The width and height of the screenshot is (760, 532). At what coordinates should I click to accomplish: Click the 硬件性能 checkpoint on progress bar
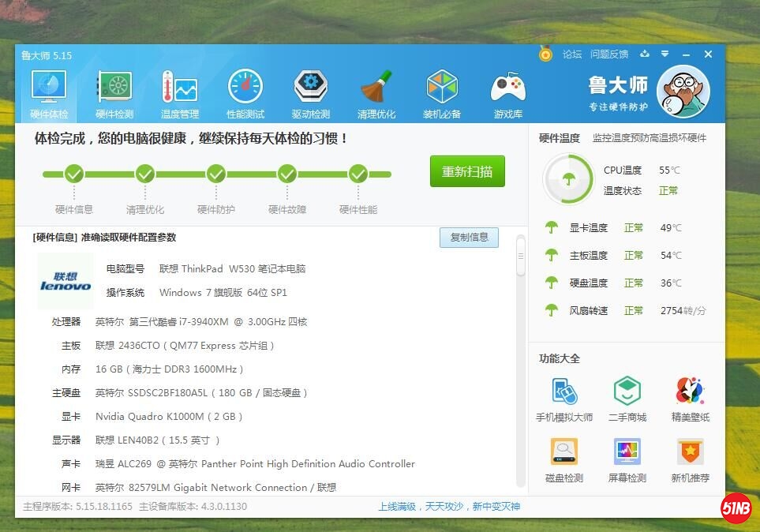pos(357,173)
